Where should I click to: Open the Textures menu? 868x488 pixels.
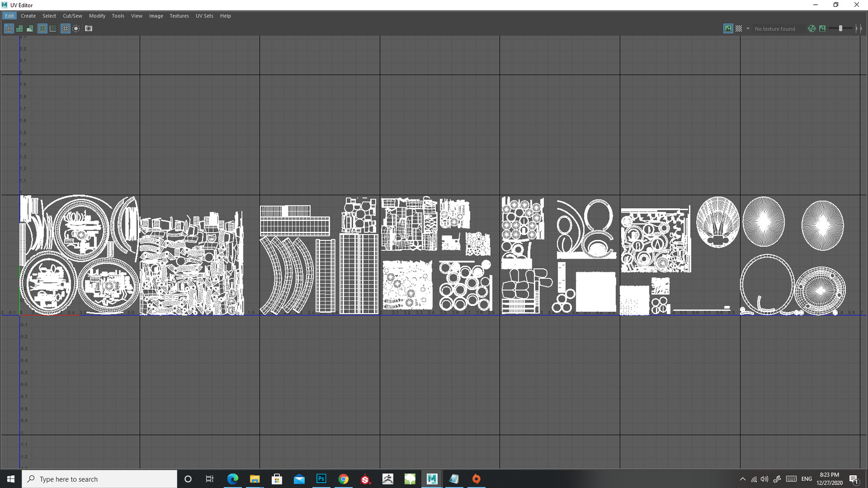(179, 16)
